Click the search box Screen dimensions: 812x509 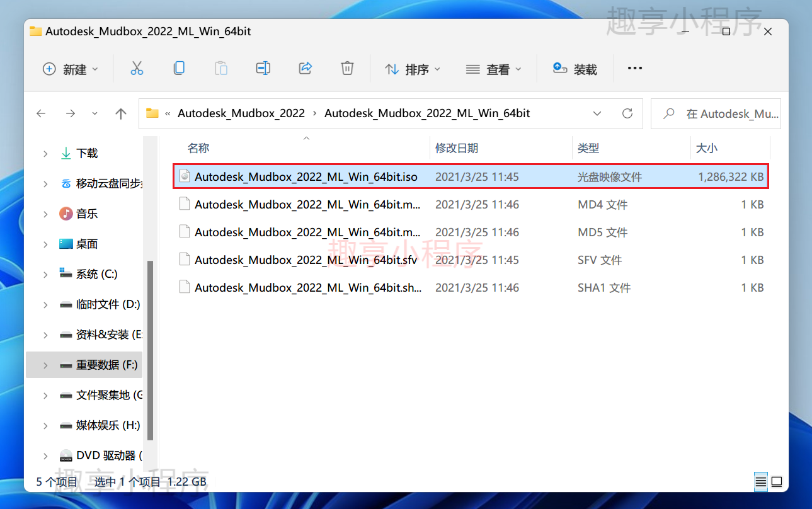point(716,113)
